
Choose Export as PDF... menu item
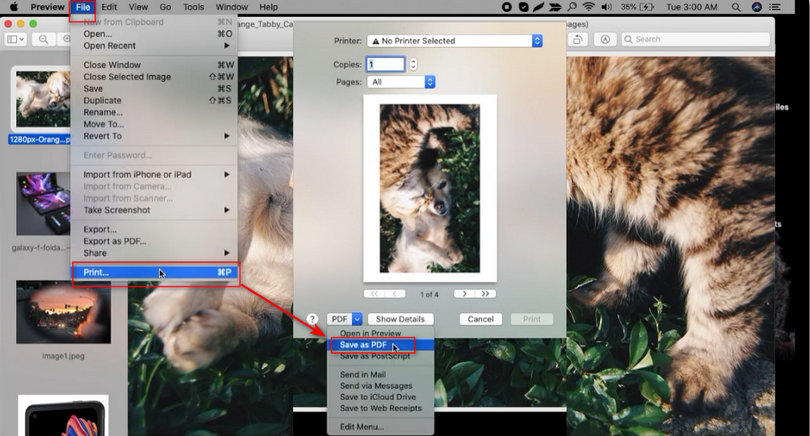114,241
